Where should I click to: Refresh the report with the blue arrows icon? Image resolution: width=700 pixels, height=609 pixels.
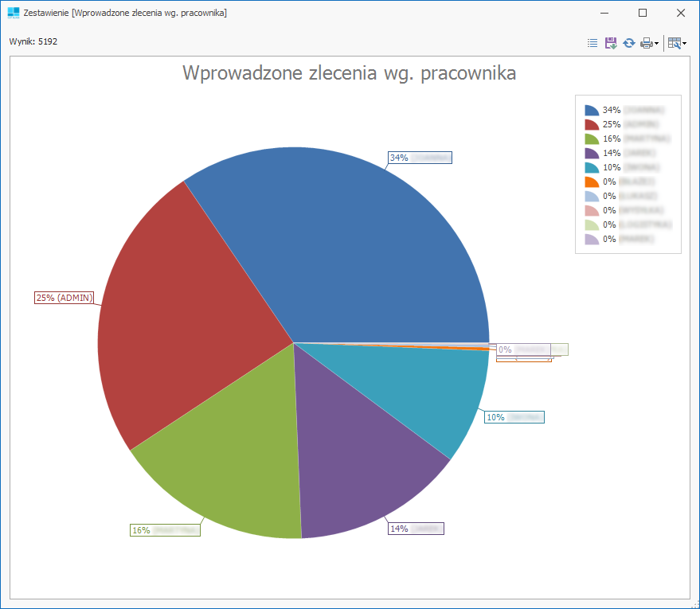629,43
